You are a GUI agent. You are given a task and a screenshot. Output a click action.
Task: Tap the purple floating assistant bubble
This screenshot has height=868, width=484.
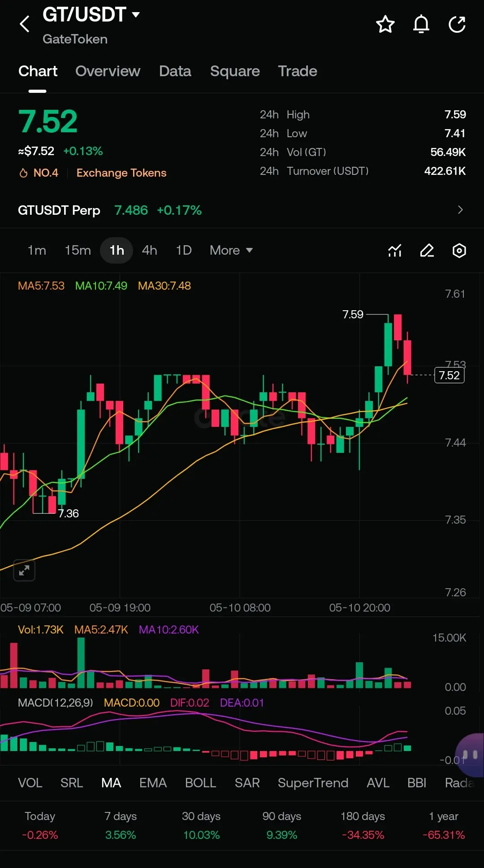[x=470, y=755]
